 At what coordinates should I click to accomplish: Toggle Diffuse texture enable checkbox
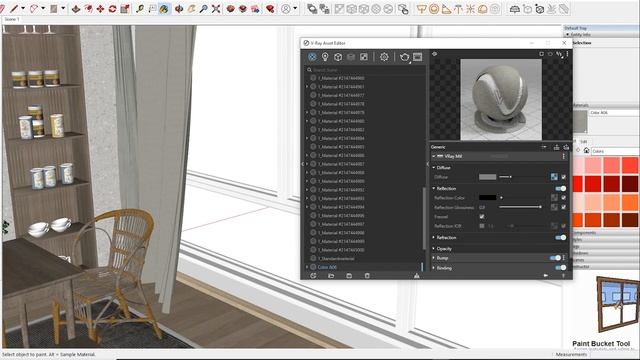(564, 177)
